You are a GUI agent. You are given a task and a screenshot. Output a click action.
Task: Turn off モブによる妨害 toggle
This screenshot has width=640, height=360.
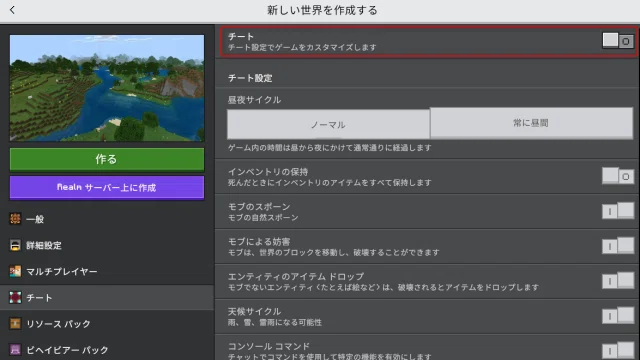(x=618, y=246)
